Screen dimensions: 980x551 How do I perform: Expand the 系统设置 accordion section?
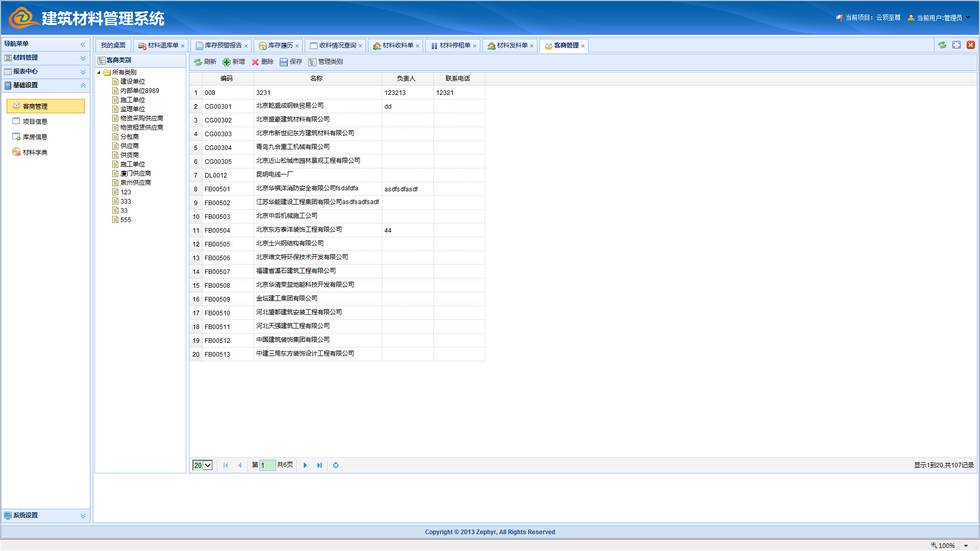coord(83,515)
